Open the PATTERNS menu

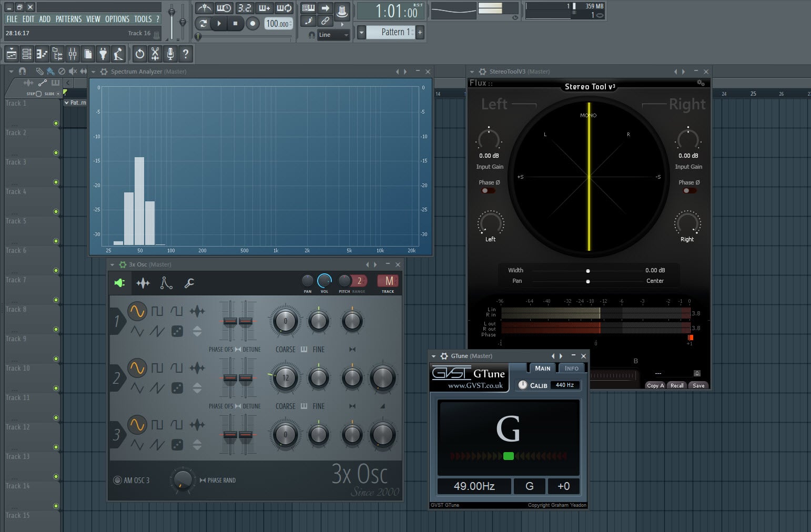coord(68,19)
